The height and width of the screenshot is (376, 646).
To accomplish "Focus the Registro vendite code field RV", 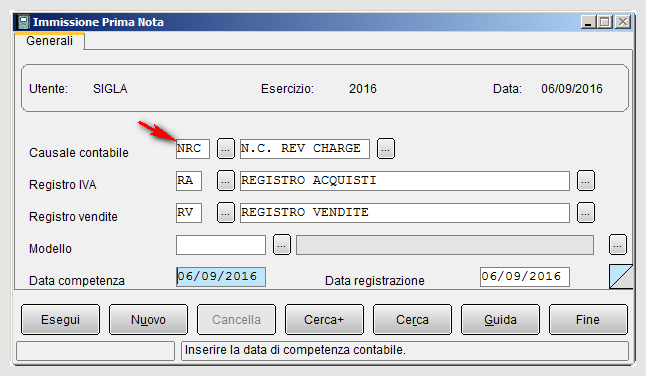I will [x=189, y=213].
